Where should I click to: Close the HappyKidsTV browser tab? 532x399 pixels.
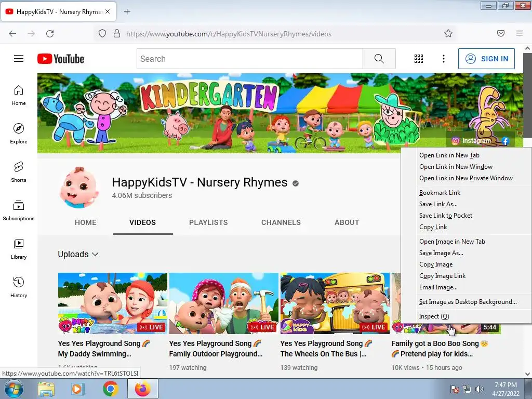[108, 11]
